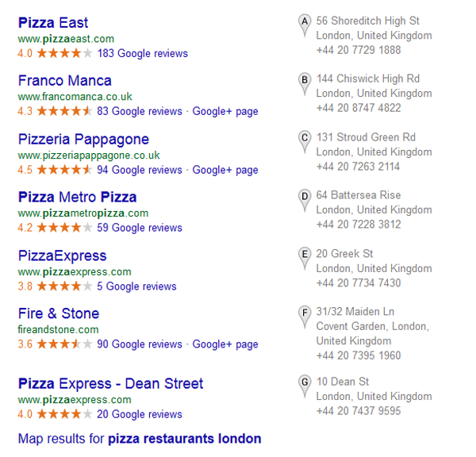Viewport: 476px width, 457px height.
Task: Open map pin marker F
Action: (305, 317)
